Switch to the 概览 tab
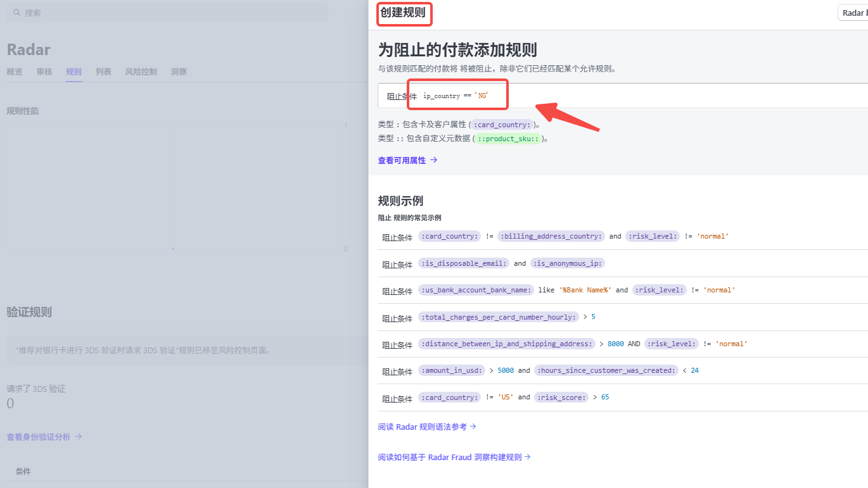Screen dimensions: 868x488 pyautogui.click(x=14, y=72)
